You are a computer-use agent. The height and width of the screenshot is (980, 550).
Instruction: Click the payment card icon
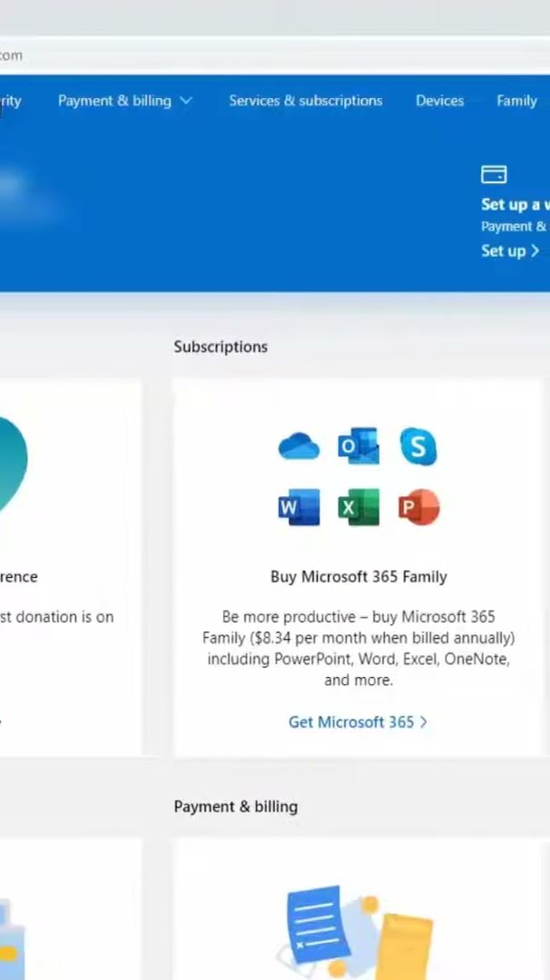(494, 174)
